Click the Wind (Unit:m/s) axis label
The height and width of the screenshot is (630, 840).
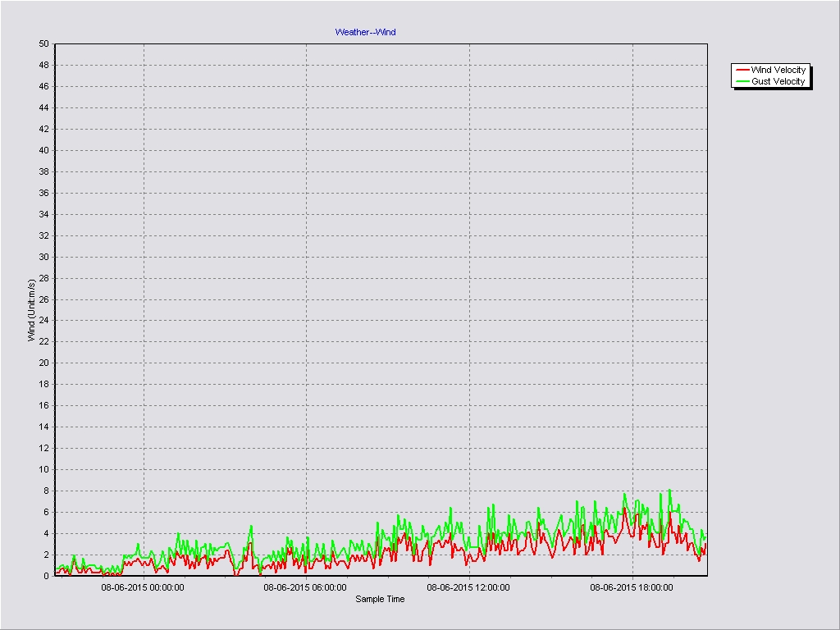tap(31, 310)
